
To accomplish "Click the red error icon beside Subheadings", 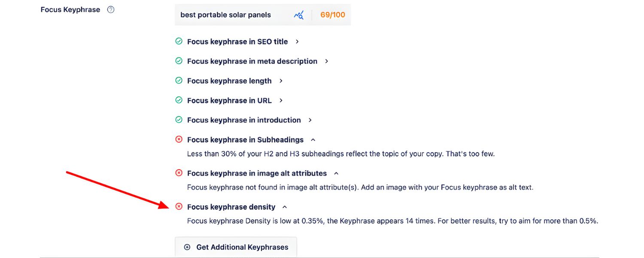I will pyautogui.click(x=179, y=139).
